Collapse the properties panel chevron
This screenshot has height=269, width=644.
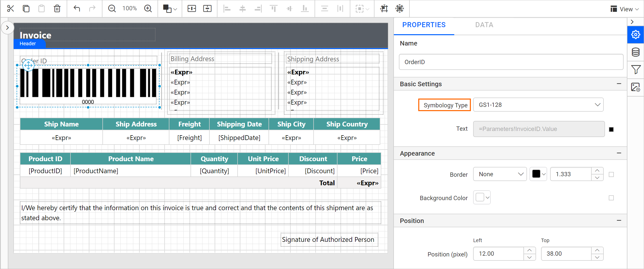pyautogui.click(x=632, y=22)
